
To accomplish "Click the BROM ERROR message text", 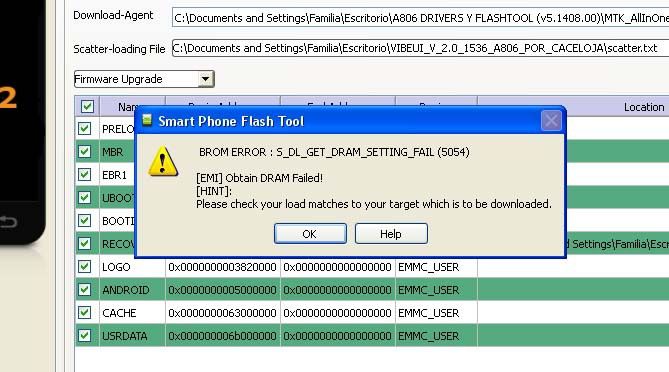I will (x=334, y=152).
